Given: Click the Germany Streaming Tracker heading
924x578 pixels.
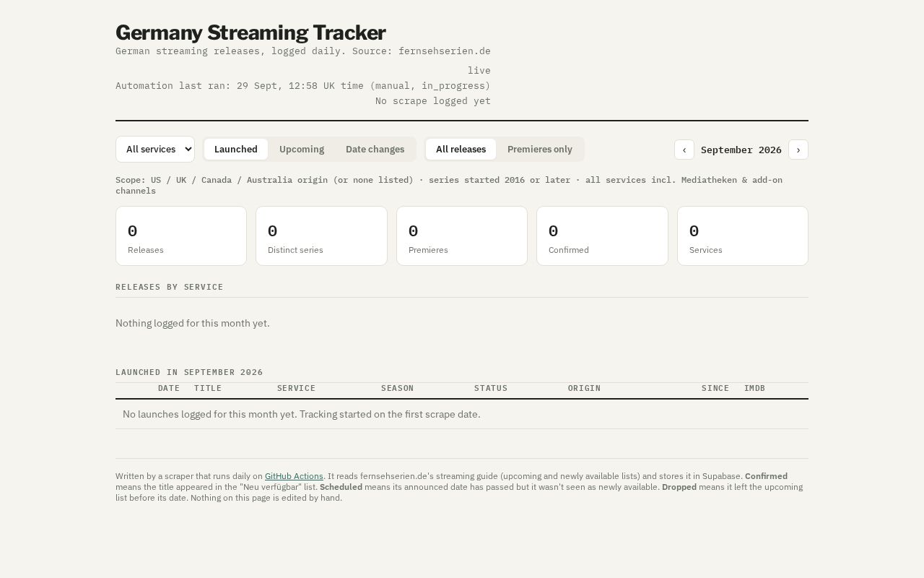Looking at the screenshot, I should (x=250, y=33).
